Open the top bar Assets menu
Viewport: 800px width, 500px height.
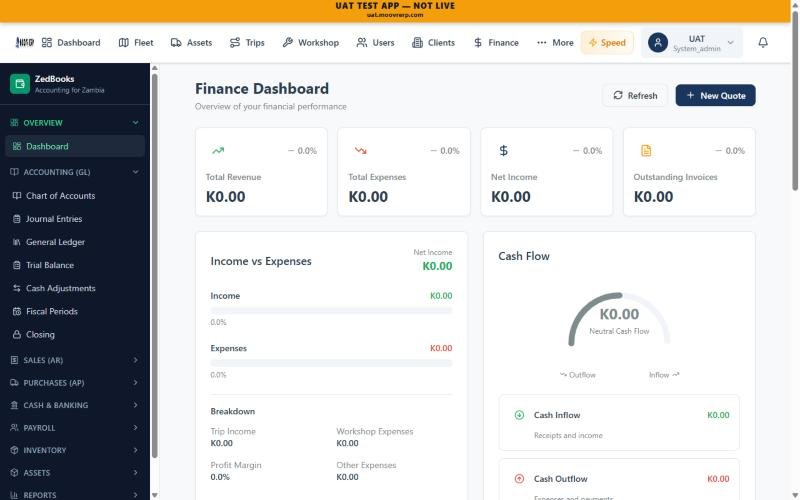pyautogui.click(x=191, y=42)
